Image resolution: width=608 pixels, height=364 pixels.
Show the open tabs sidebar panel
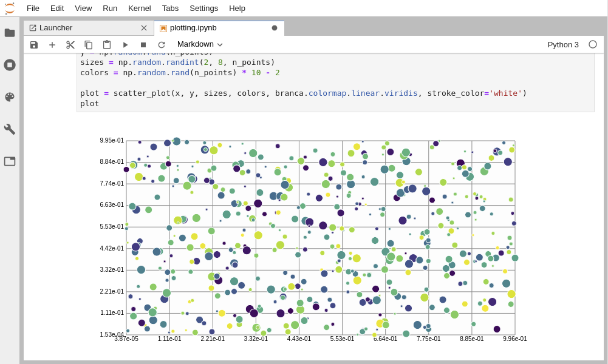click(x=10, y=161)
